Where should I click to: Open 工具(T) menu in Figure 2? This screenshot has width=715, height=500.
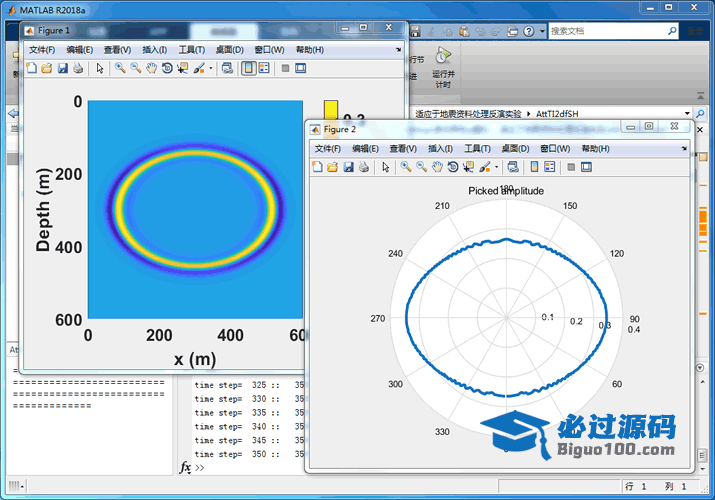477,149
